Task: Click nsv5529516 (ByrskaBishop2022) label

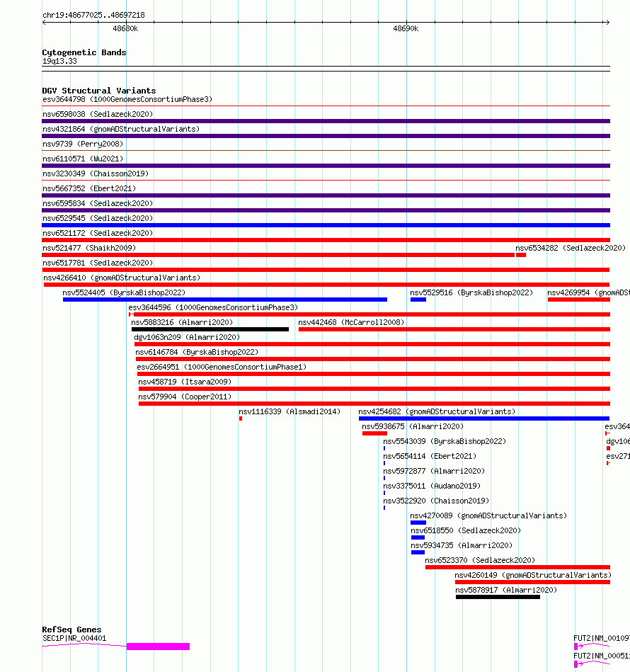Action: (471, 292)
